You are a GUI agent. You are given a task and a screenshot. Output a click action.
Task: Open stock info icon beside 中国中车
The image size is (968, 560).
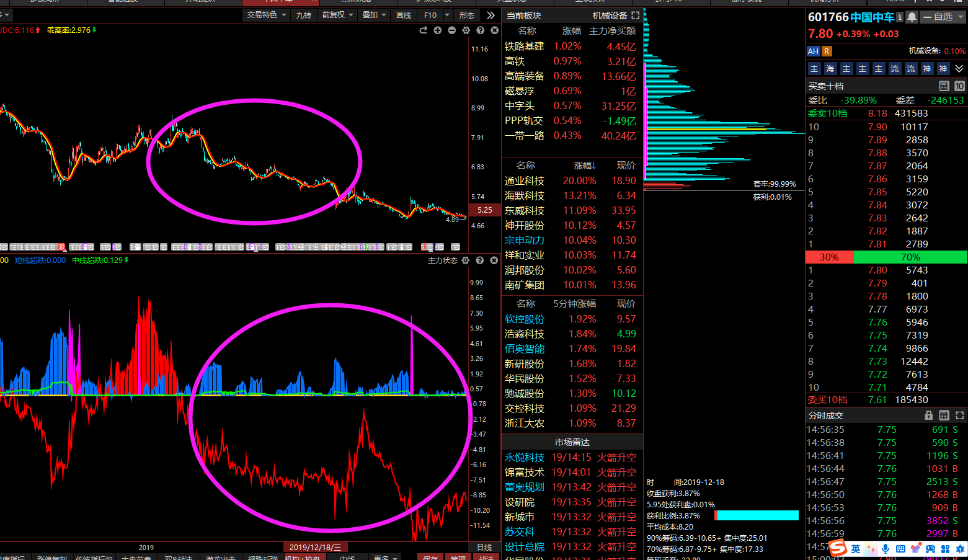(900, 17)
